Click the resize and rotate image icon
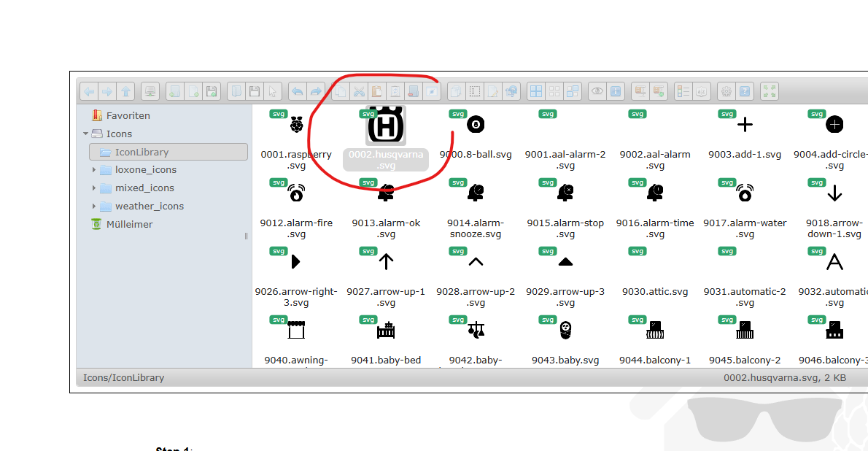The image size is (868, 451). point(511,91)
